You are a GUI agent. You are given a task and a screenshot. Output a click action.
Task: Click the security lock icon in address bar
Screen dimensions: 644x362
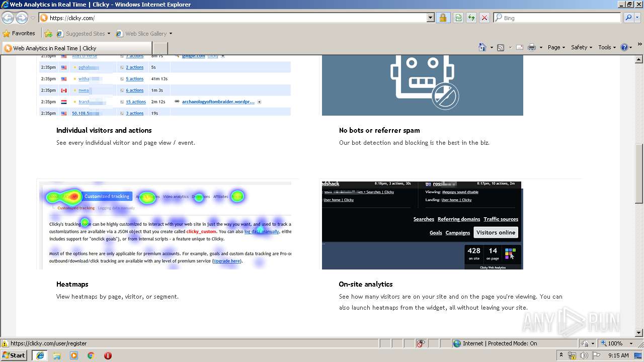(443, 18)
